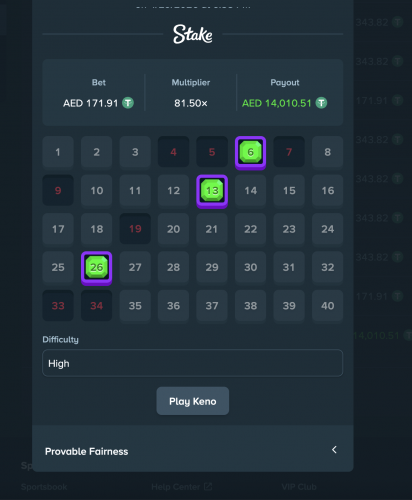Toggle red keno tile number 33
Screen dimensions: 412x500
tap(58, 306)
